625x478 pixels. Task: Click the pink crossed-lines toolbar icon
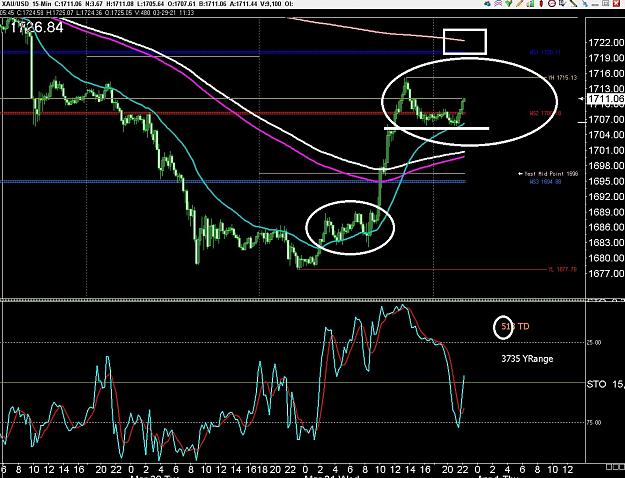point(498,4)
